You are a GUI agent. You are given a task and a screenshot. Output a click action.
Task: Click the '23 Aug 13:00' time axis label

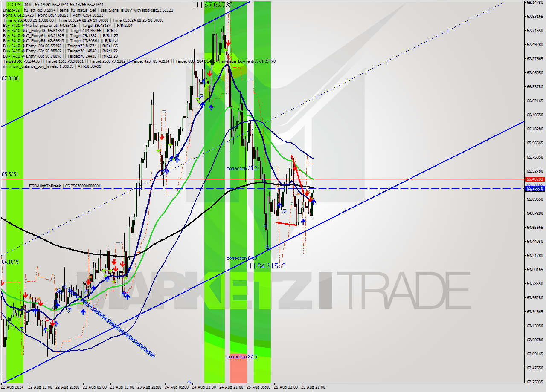(x=122, y=387)
